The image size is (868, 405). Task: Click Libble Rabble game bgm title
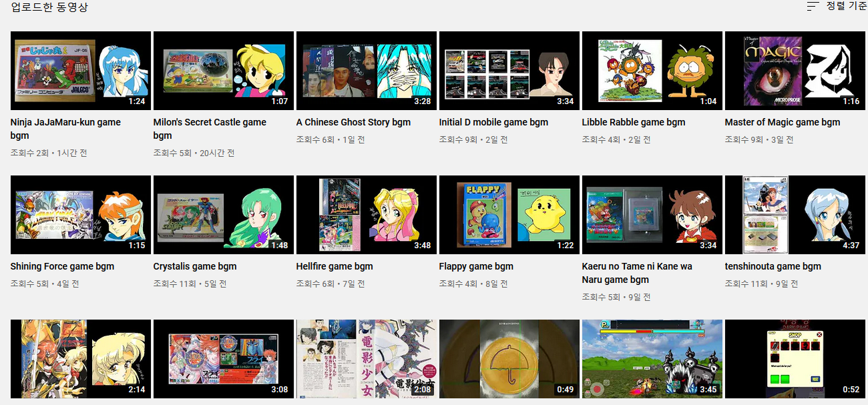(x=634, y=122)
